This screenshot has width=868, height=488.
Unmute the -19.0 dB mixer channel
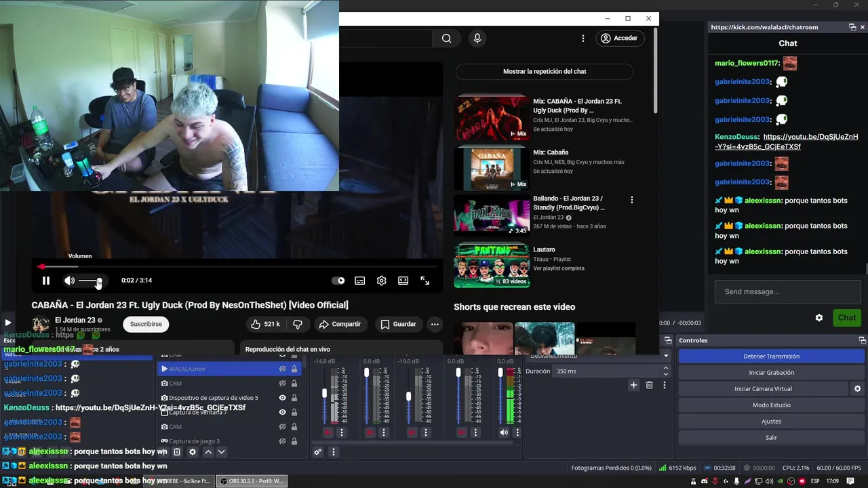point(412,432)
